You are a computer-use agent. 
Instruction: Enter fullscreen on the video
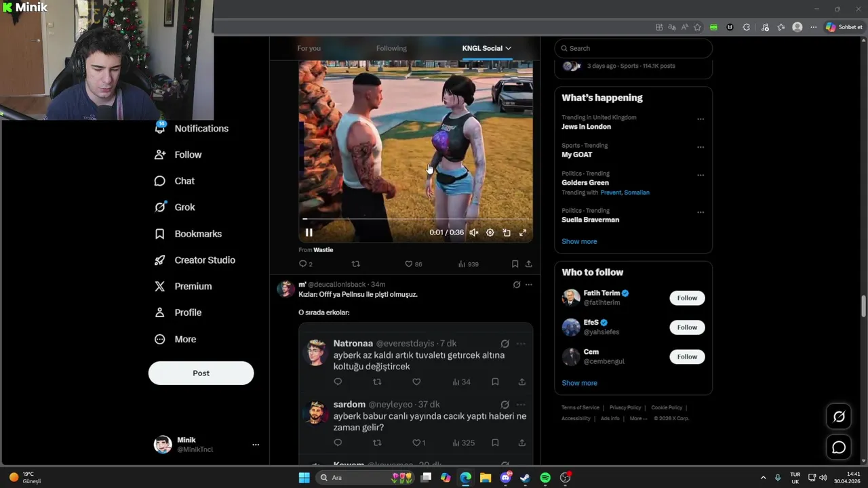(x=523, y=232)
